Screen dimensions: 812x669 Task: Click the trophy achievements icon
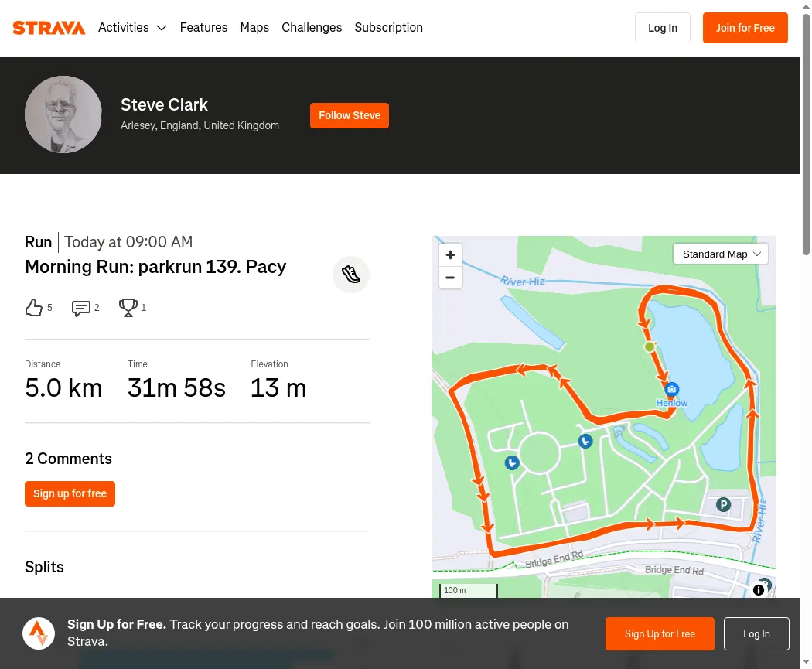128,308
